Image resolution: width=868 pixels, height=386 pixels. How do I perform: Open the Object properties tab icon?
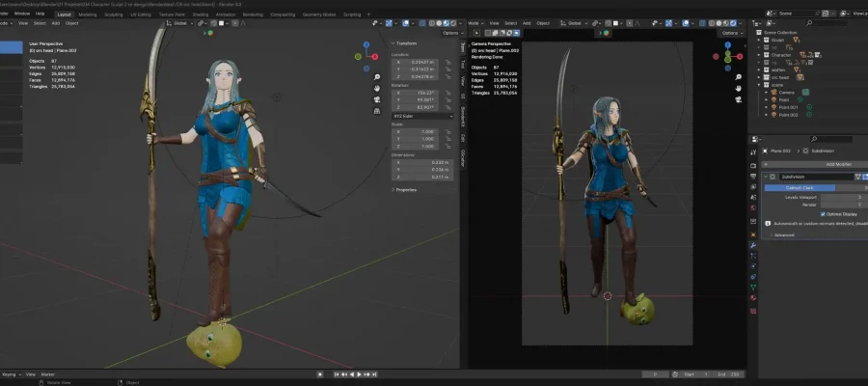(753, 234)
